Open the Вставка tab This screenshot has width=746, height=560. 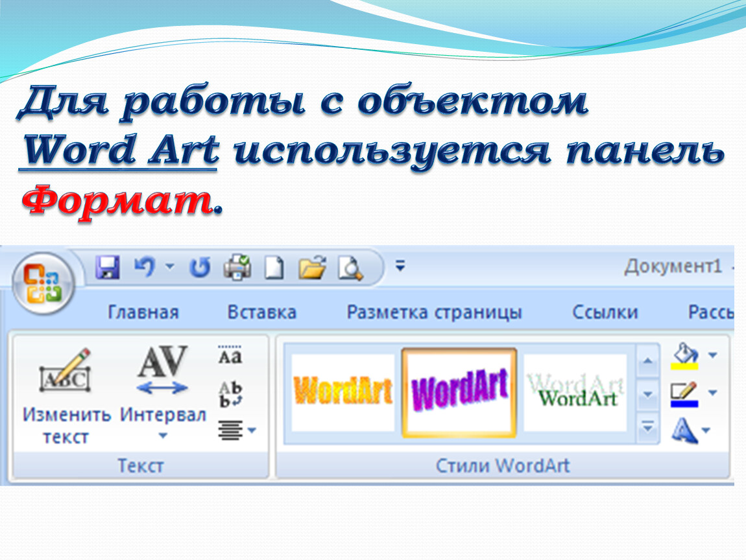tap(261, 312)
